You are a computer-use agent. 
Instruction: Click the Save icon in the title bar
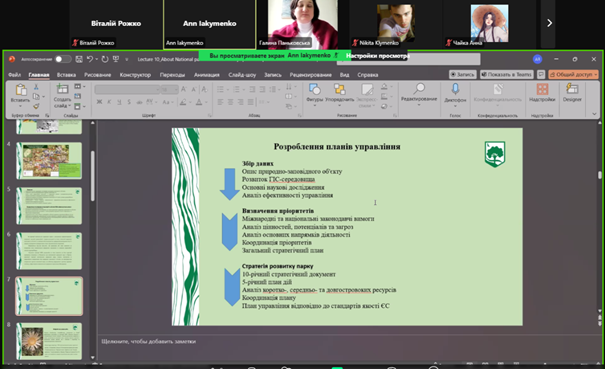(x=79, y=59)
